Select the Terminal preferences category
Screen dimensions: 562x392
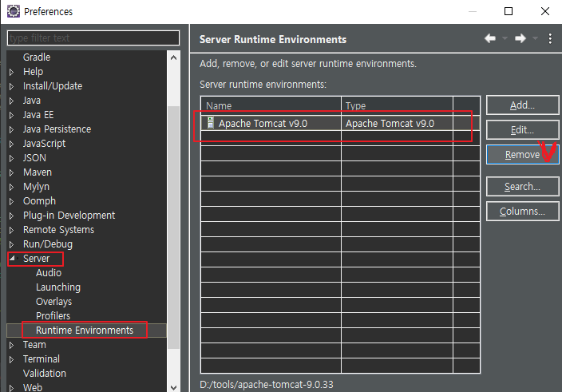pyautogui.click(x=42, y=358)
